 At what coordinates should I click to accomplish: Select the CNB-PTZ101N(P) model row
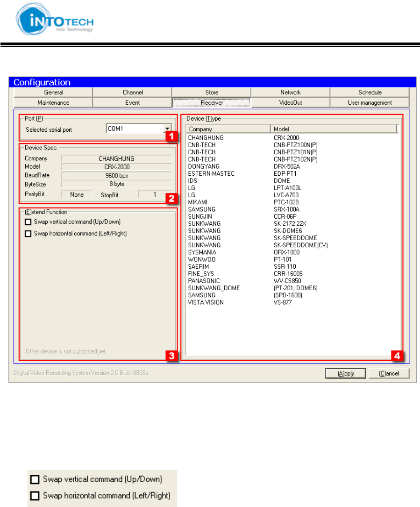[x=292, y=152]
